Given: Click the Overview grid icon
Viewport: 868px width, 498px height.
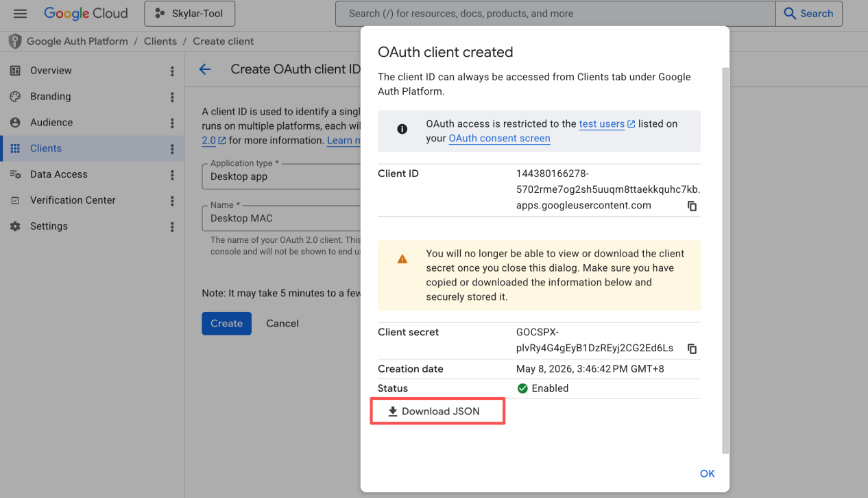Looking at the screenshot, I should (15, 71).
